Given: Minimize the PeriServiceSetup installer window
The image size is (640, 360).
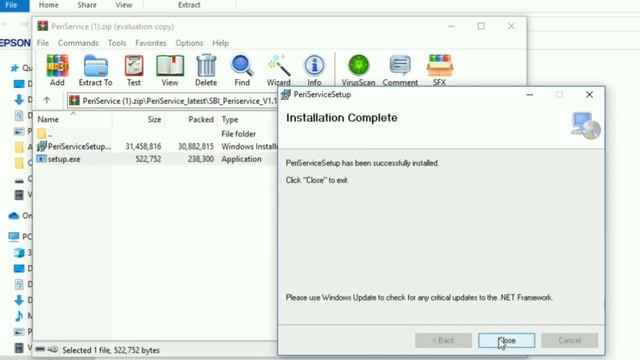Looking at the screenshot, I should coord(530,95).
